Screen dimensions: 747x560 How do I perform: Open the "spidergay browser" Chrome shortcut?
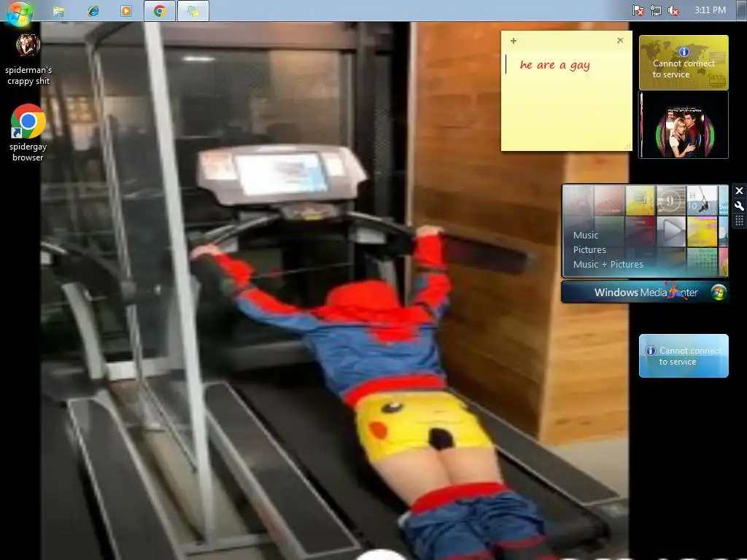[x=28, y=133]
